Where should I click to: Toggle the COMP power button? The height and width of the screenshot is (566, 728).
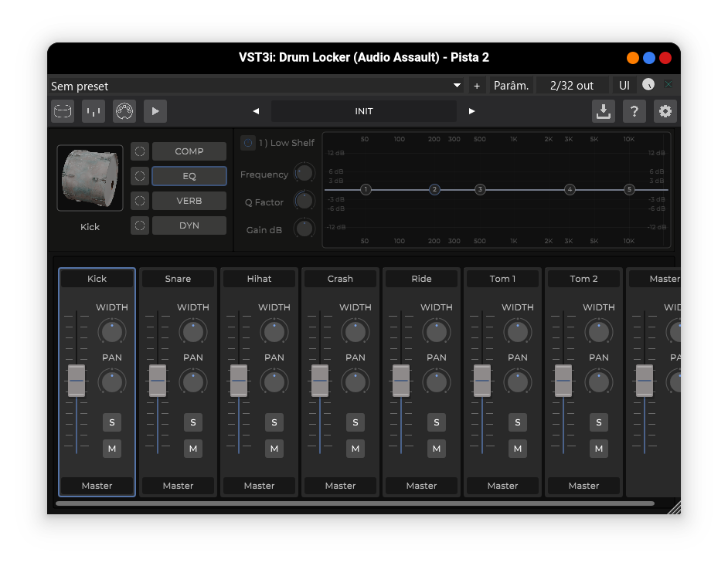(x=140, y=151)
